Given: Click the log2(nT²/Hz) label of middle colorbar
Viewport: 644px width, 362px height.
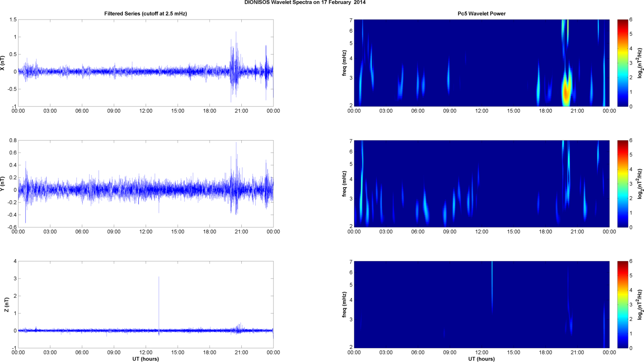Looking at the screenshot, I should [640, 184].
